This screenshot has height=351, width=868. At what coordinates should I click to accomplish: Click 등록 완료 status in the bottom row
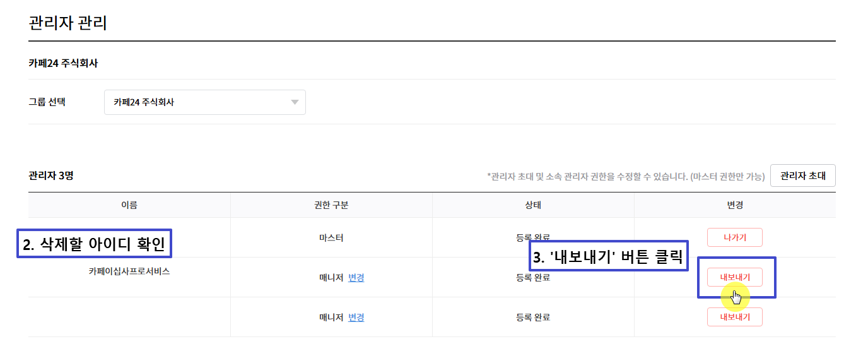click(x=533, y=317)
